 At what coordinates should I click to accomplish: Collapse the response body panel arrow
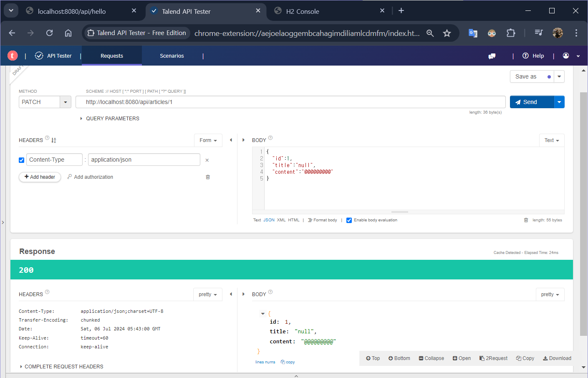(243, 294)
